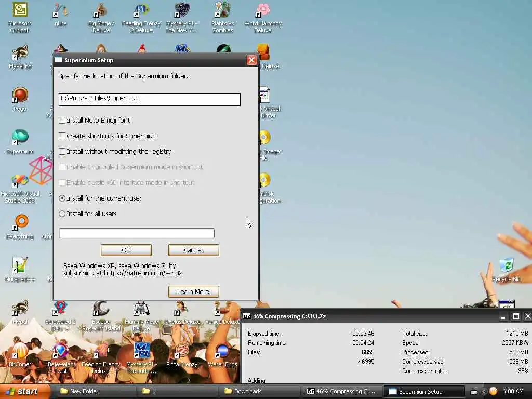Image resolution: width=532 pixels, height=399 pixels.
Task: Open Pizza Frenzy desktop icon
Action: (x=182, y=354)
